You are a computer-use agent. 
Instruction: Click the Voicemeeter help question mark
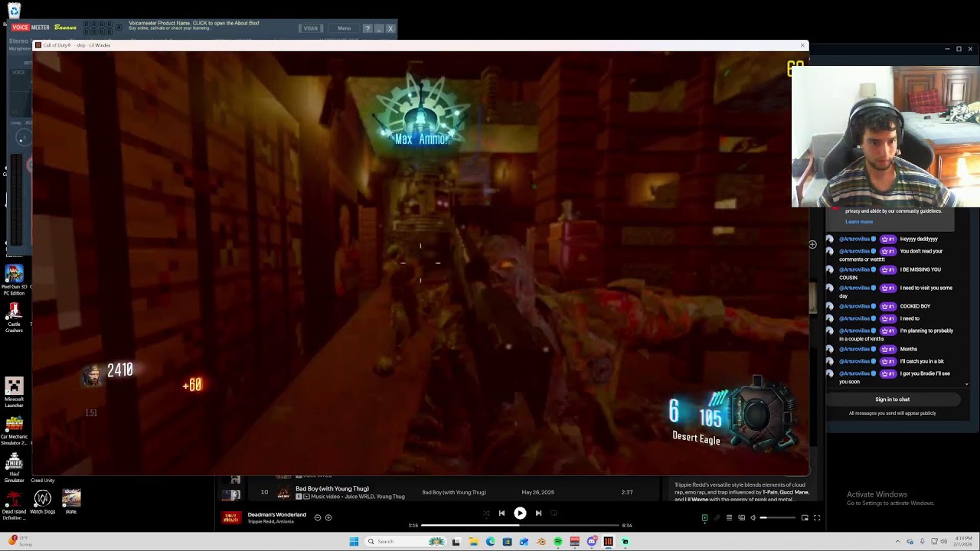click(367, 28)
